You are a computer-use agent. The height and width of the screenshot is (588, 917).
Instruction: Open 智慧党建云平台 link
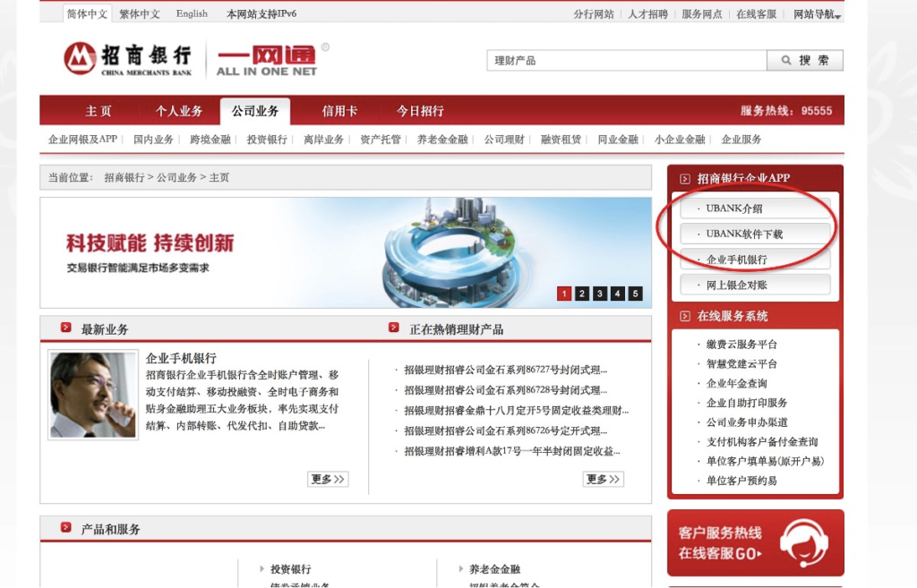coord(741,363)
